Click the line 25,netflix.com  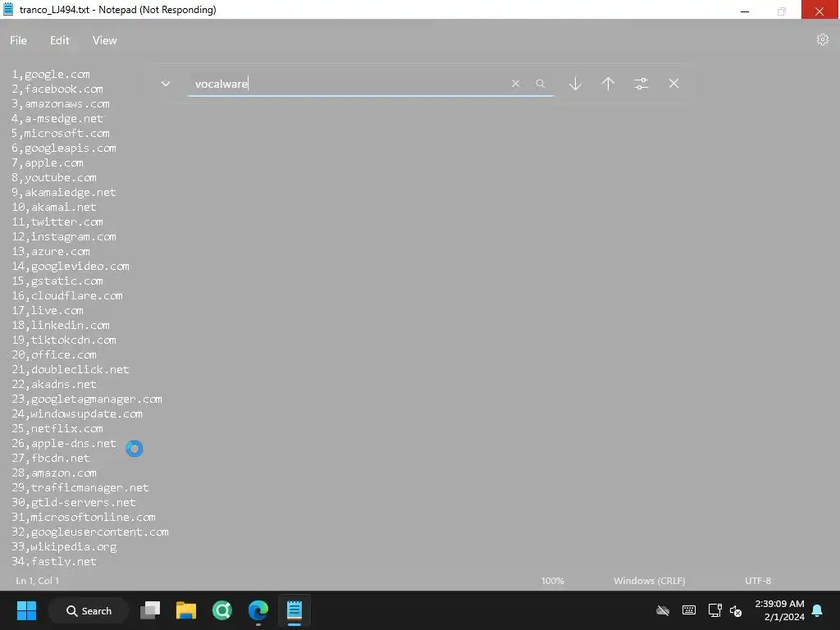coord(57,428)
